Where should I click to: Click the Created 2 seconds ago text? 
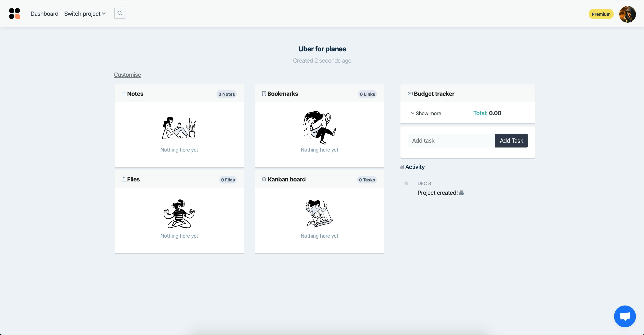(322, 61)
